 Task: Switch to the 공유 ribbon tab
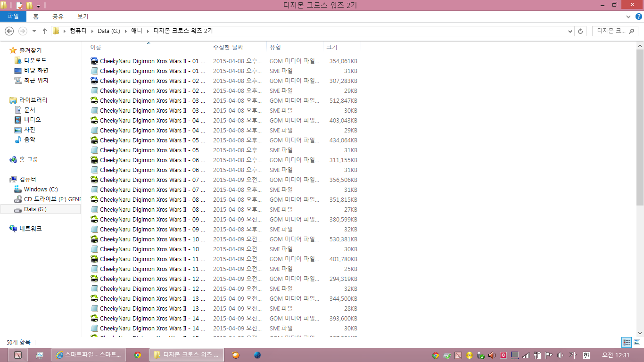[x=58, y=16]
